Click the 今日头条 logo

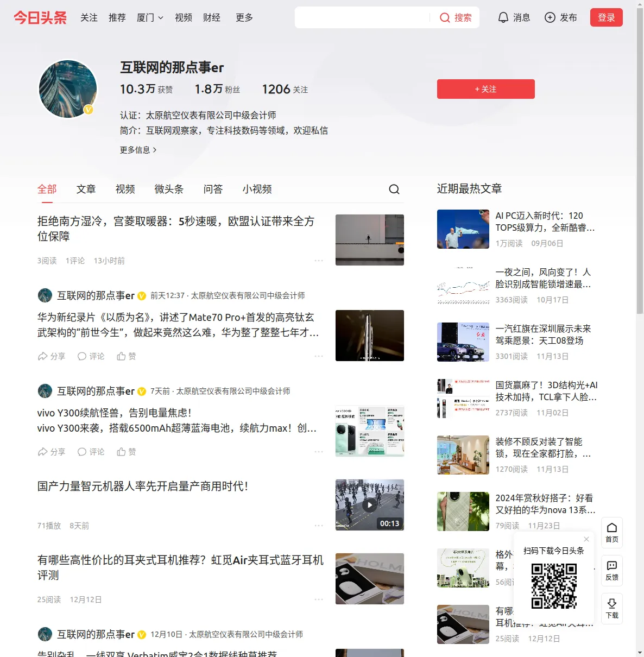(40, 17)
